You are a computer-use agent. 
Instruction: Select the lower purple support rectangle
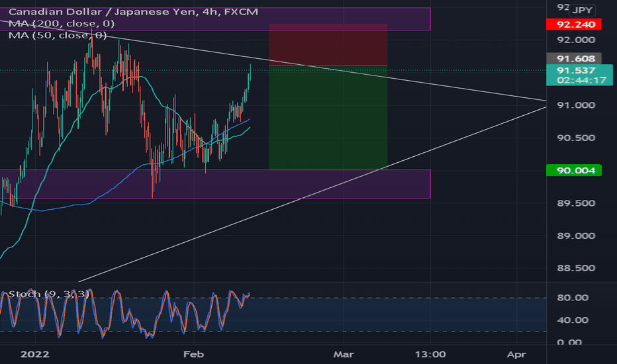(215, 184)
